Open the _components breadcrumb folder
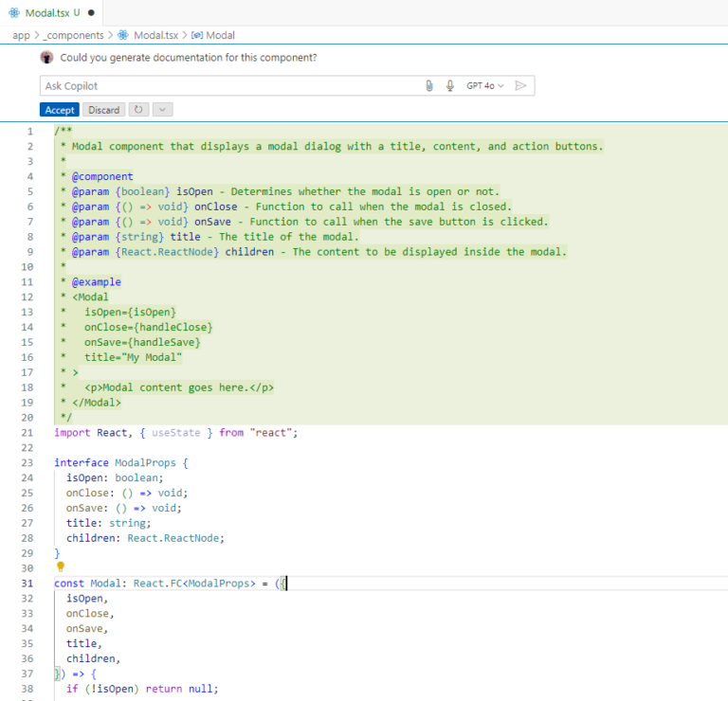 (73, 35)
